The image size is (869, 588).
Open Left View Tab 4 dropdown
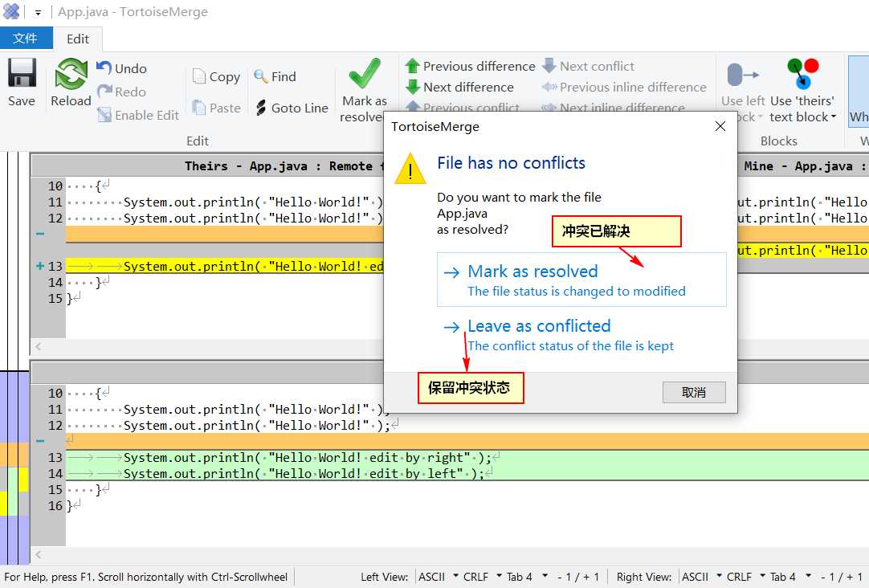(x=545, y=576)
